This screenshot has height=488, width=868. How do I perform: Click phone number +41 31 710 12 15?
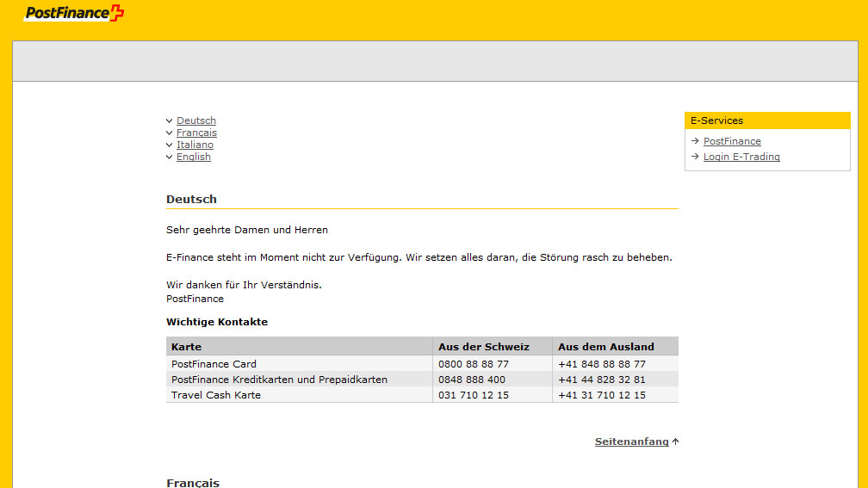(x=602, y=395)
